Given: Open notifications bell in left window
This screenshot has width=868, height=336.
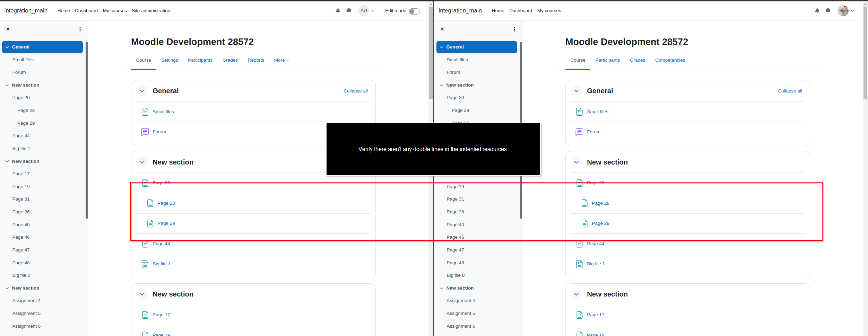Looking at the screenshot, I should [338, 11].
